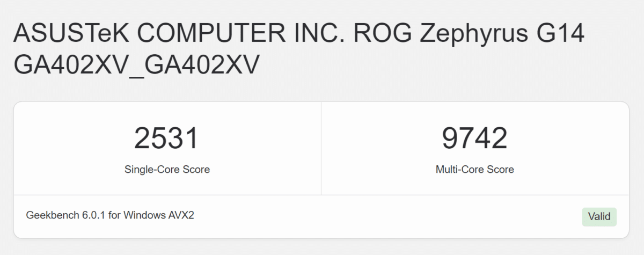This screenshot has width=644, height=255.
Task: Click the GA402XV_GA402XV model text
Action: (137, 66)
